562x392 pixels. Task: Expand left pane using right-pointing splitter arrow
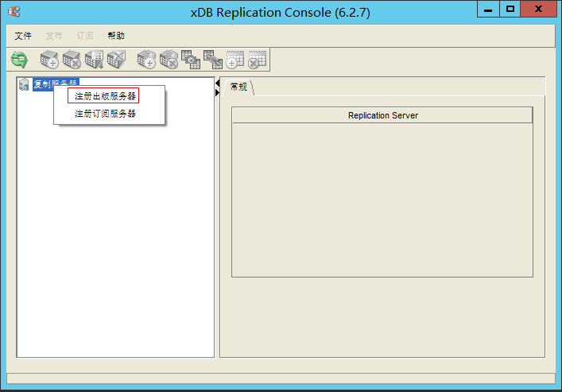click(217, 93)
